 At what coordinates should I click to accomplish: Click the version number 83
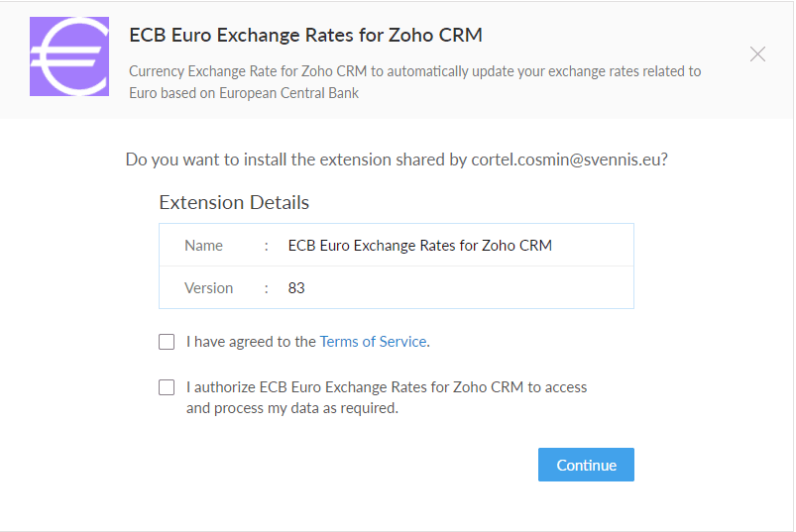[296, 288]
